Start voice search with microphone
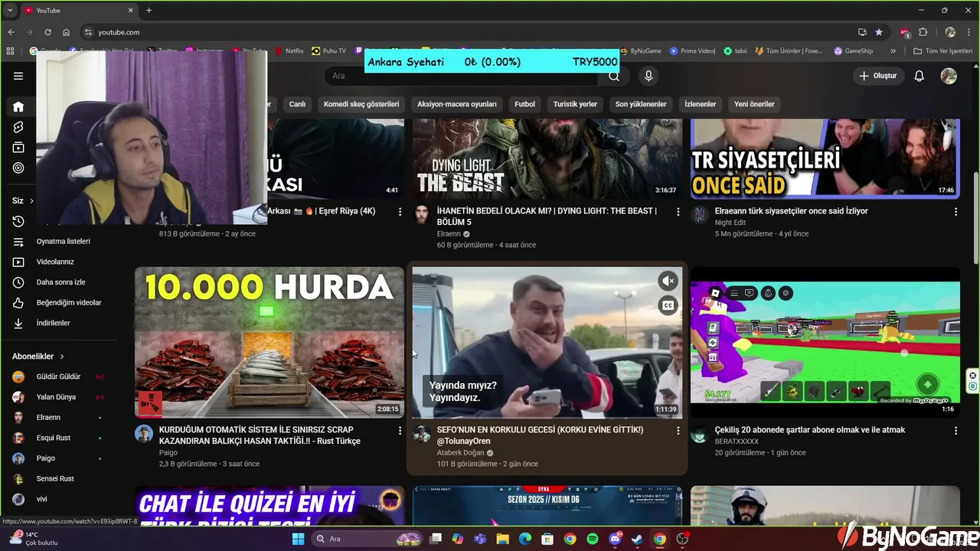 [x=648, y=76]
